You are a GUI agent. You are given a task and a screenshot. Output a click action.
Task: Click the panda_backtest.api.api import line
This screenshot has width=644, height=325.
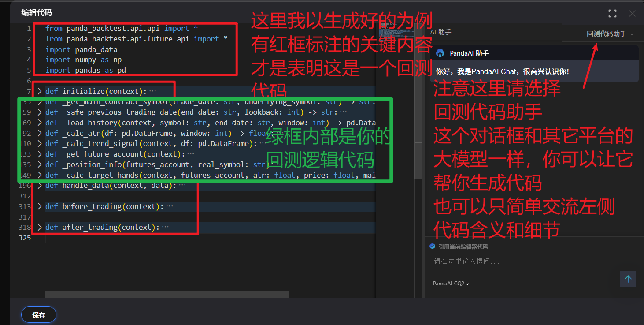point(122,28)
